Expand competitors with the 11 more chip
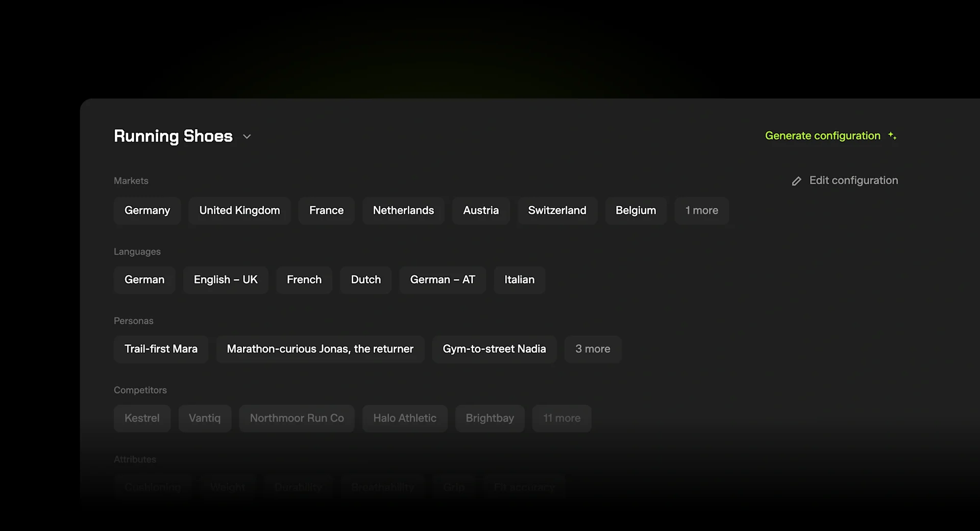The width and height of the screenshot is (980, 531). pos(561,419)
